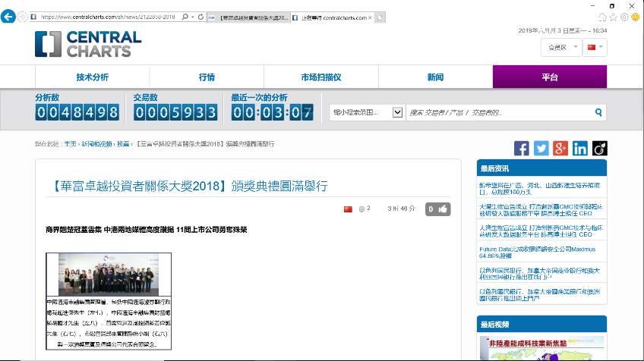Open the award ceremony group photo

109,275
